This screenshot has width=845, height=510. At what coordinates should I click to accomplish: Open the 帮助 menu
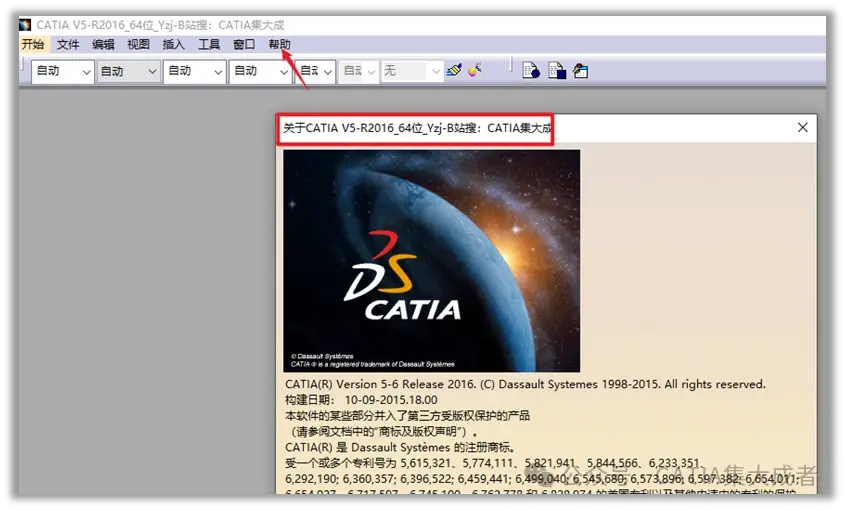[x=279, y=44]
